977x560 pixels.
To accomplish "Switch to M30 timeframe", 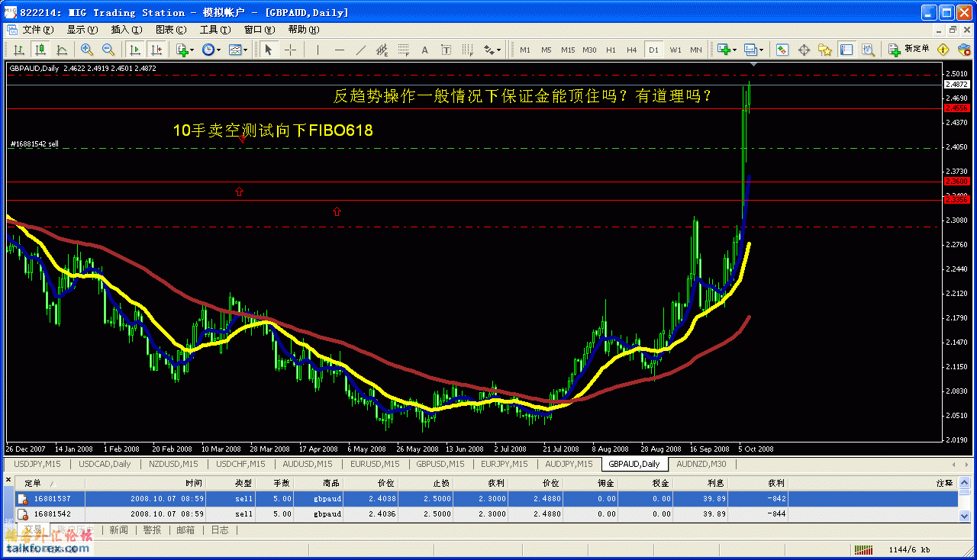I will (x=589, y=50).
